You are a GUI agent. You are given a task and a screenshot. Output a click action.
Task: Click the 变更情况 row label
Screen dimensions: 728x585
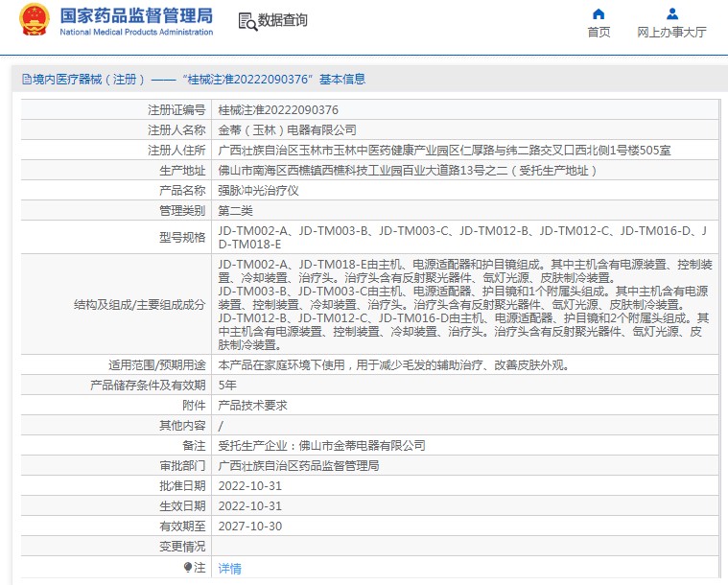pyautogui.click(x=182, y=547)
